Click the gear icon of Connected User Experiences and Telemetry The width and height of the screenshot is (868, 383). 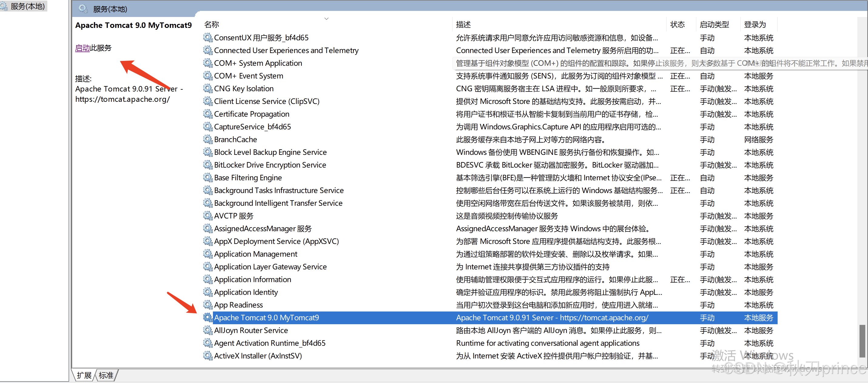(x=208, y=50)
